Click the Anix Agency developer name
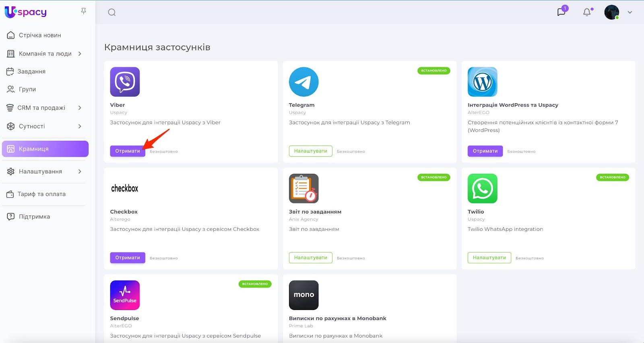Viewport: 644px width, 343px height. point(303,220)
